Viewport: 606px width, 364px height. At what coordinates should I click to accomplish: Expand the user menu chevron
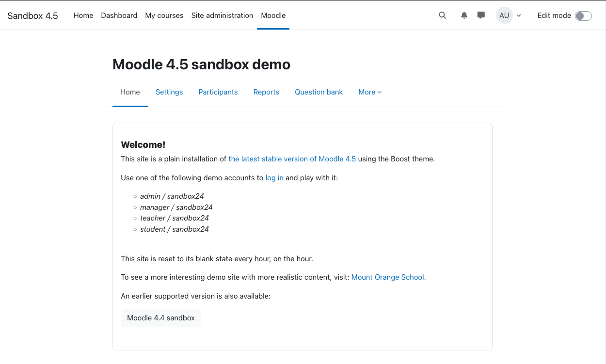click(519, 16)
